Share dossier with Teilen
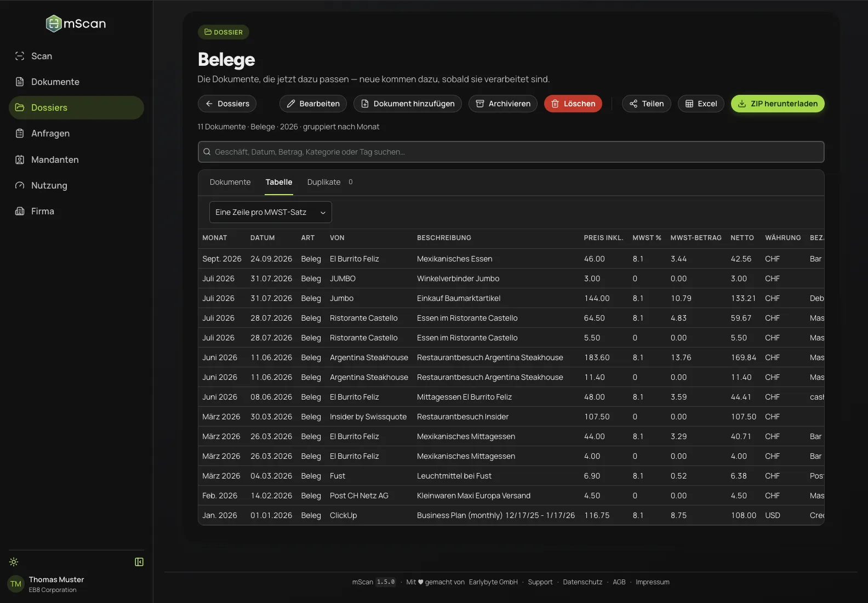The height and width of the screenshot is (603, 868). click(647, 104)
